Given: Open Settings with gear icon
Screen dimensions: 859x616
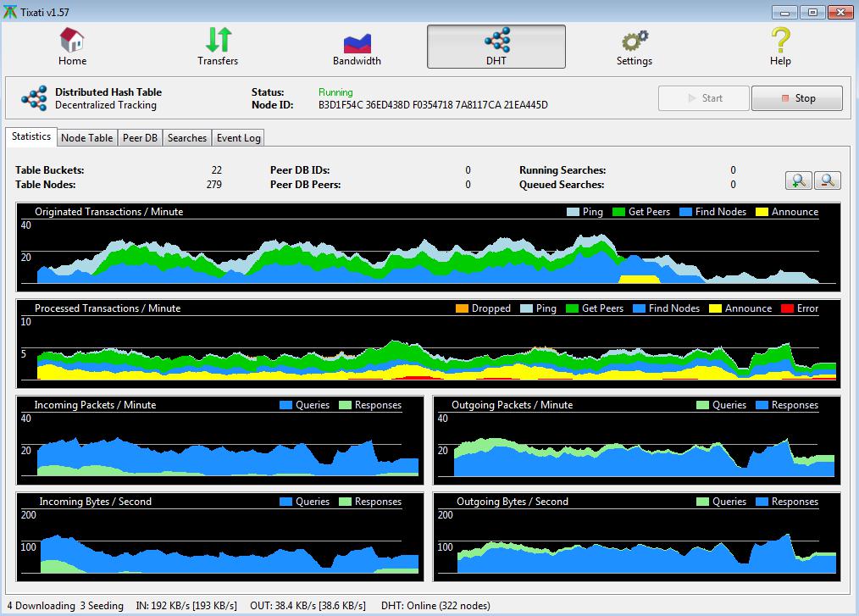Looking at the screenshot, I should (634, 47).
